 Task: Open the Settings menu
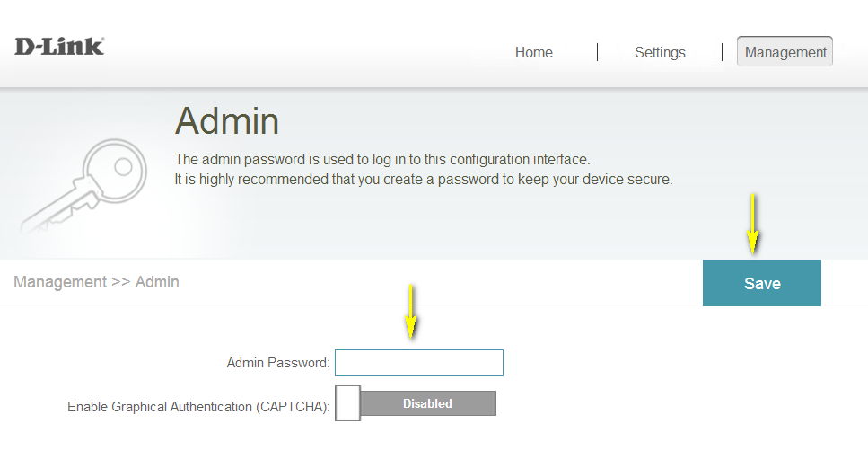pos(660,52)
